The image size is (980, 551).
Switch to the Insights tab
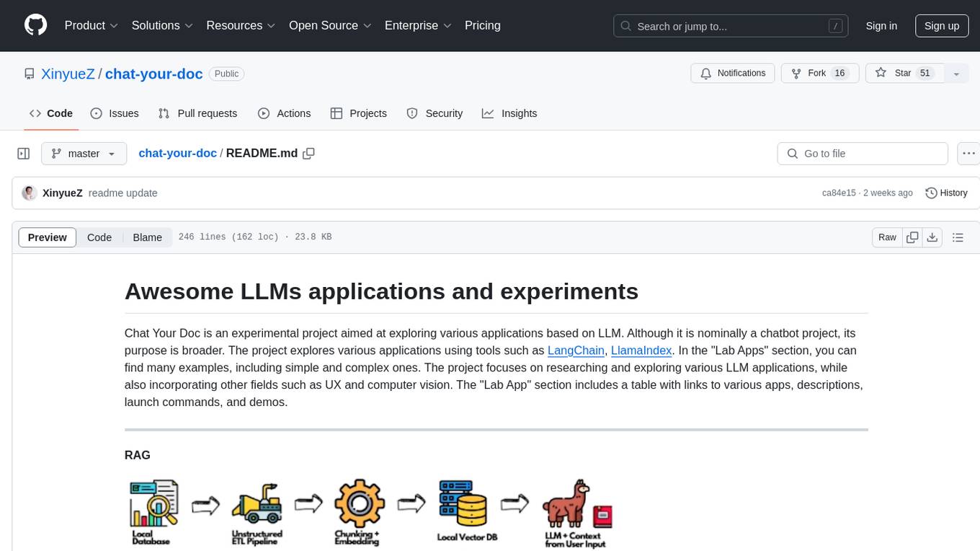click(x=509, y=113)
